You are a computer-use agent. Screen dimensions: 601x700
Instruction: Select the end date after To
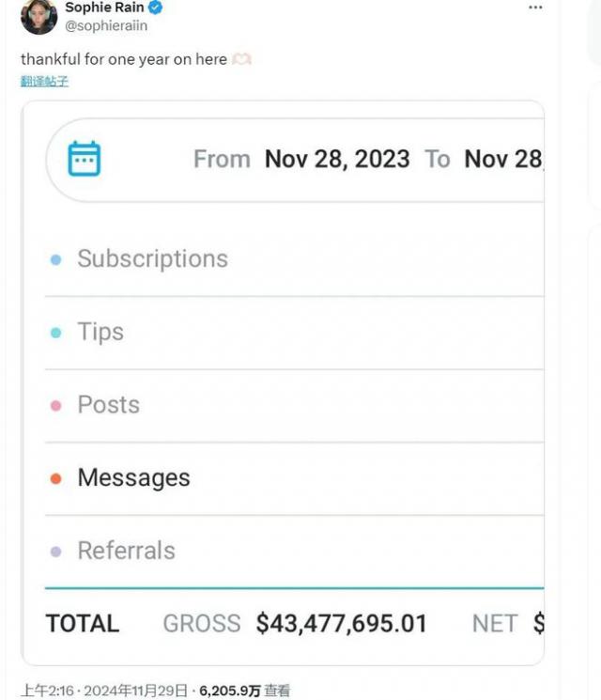pyautogui.click(x=503, y=159)
